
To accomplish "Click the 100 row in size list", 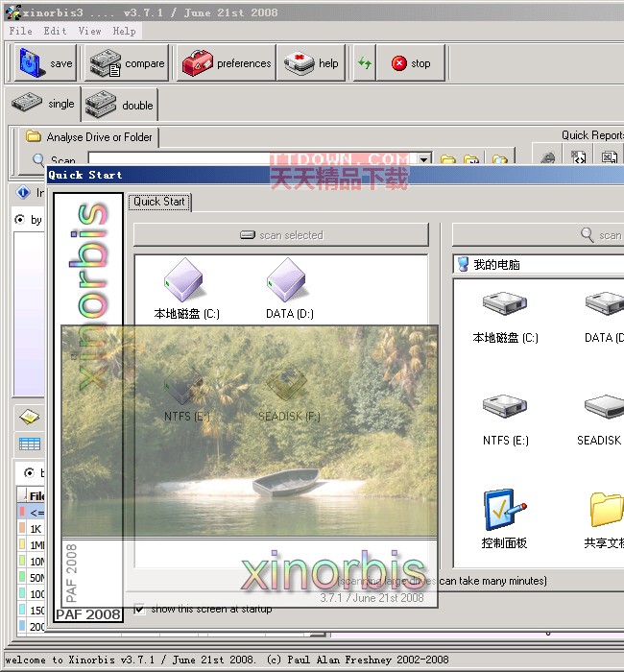I will pos(32,593).
